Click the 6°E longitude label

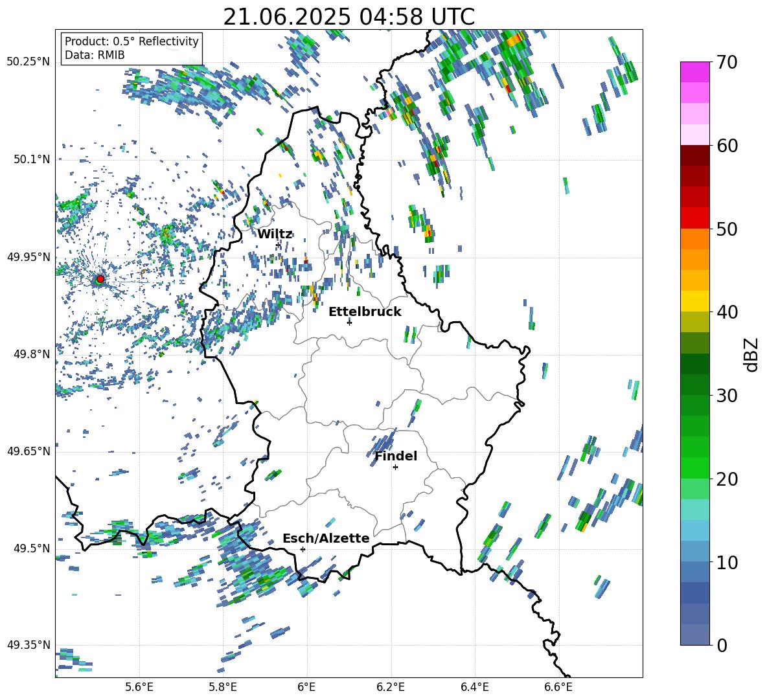306,687
